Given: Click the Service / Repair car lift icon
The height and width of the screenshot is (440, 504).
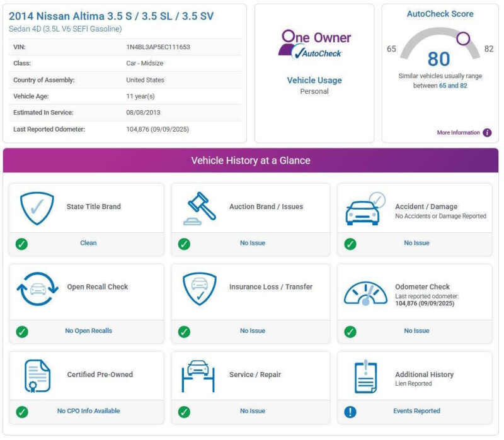Looking at the screenshot, I should 199,376.
